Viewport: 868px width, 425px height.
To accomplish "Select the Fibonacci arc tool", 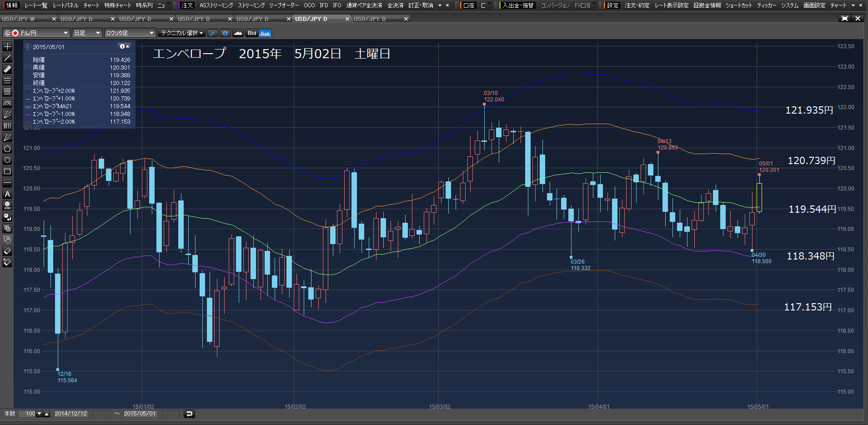I will click(x=7, y=103).
